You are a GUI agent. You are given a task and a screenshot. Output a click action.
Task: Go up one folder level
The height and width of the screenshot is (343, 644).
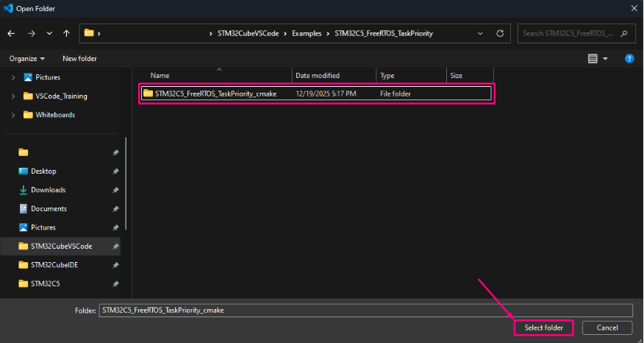67,34
